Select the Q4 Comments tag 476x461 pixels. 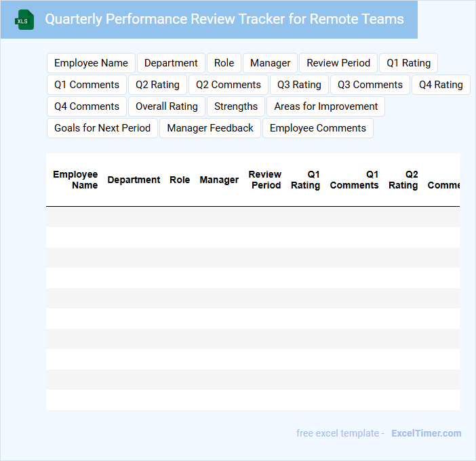[x=87, y=106]
